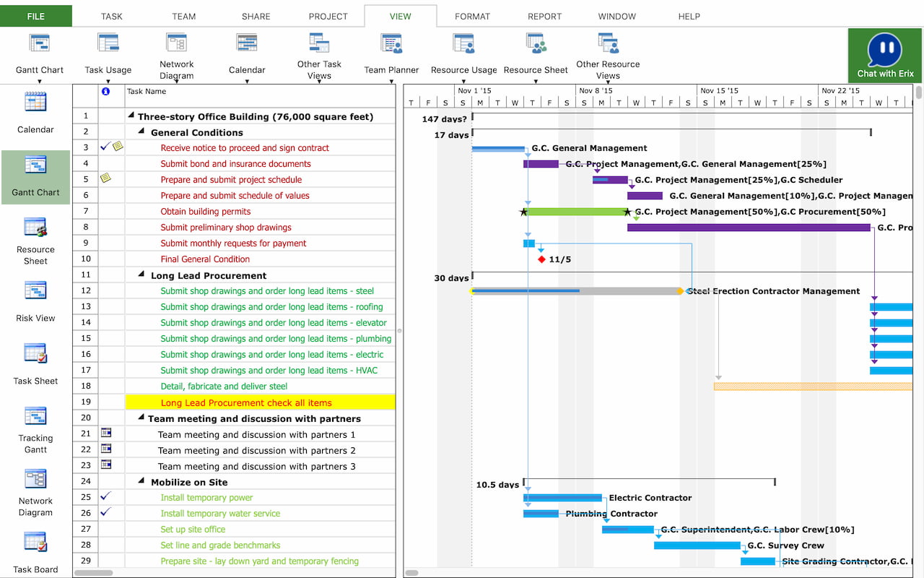Open the Other Task Views dropdown arrow

coord(319,81)
